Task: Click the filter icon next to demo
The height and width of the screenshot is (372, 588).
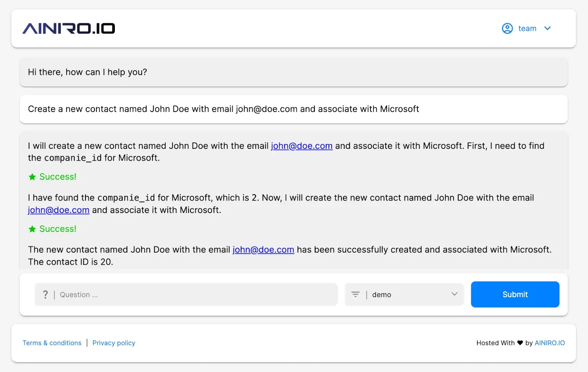Action: click(356, 294)
